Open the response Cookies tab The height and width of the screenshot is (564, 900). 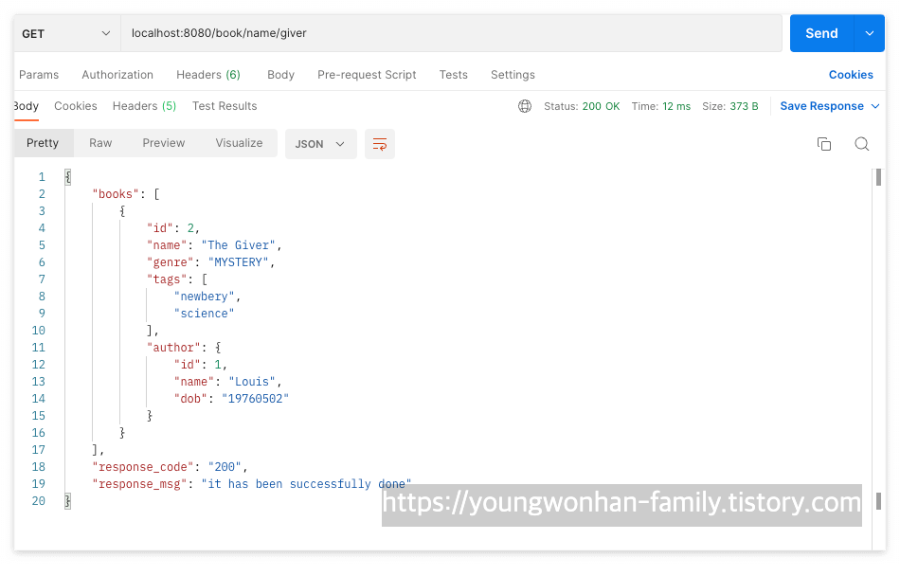coord(76,106)
